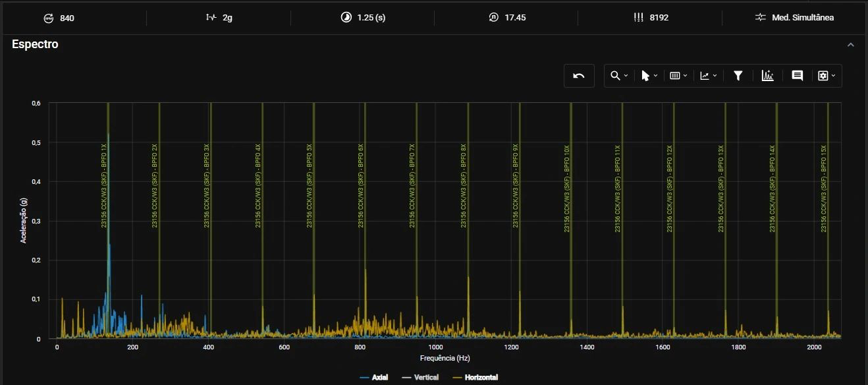Click the yellow Horizontal legend line swatch
This screenshot has width=868, height=385.
458,378
